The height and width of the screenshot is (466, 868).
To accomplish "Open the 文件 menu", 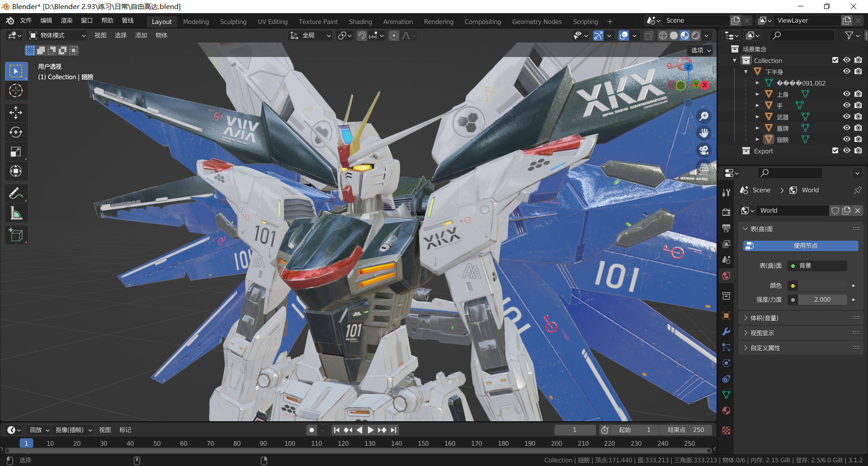I will click(26, 21).
